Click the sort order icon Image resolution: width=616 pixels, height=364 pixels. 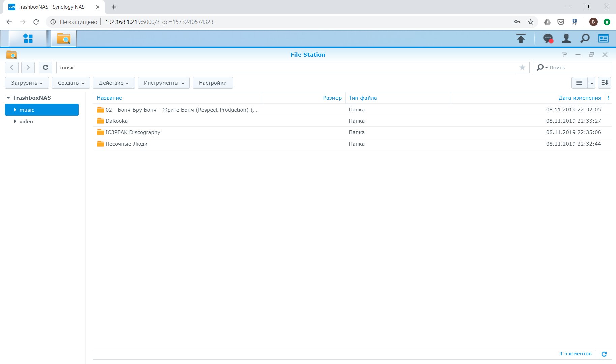coord(605,83)
